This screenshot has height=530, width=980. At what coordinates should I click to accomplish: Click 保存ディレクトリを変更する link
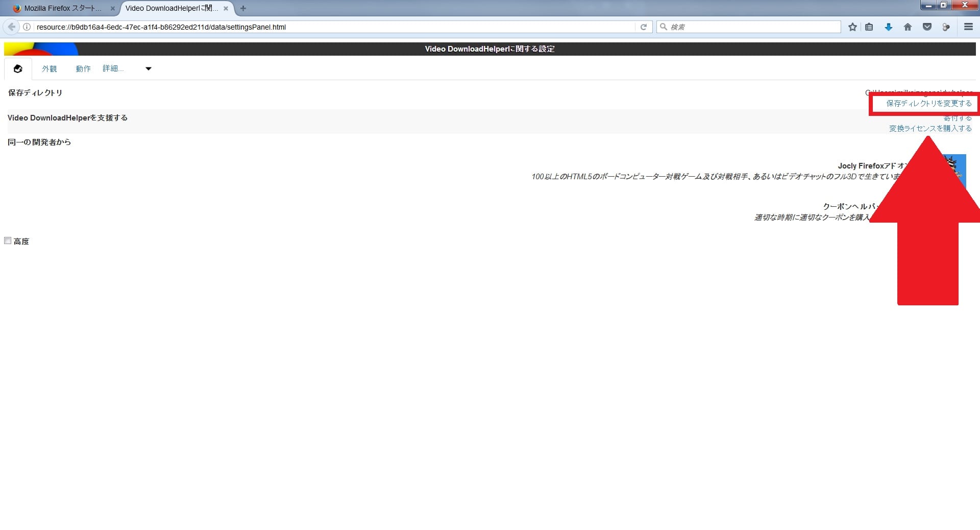tap(928, 104)
